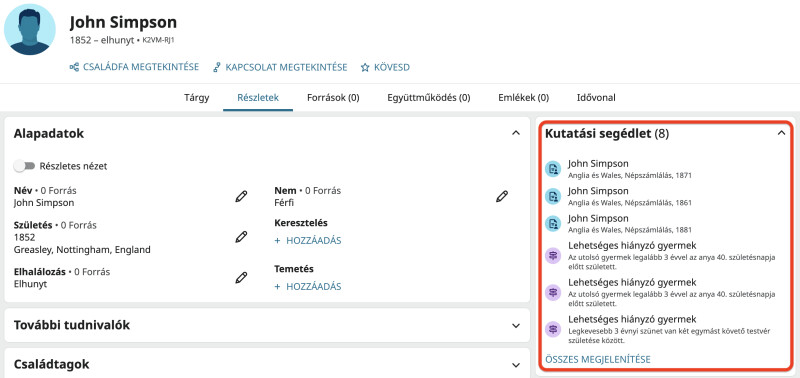Click the Név value John Simpson
This screenshot has width=800, height=378.
coord(44,203)
